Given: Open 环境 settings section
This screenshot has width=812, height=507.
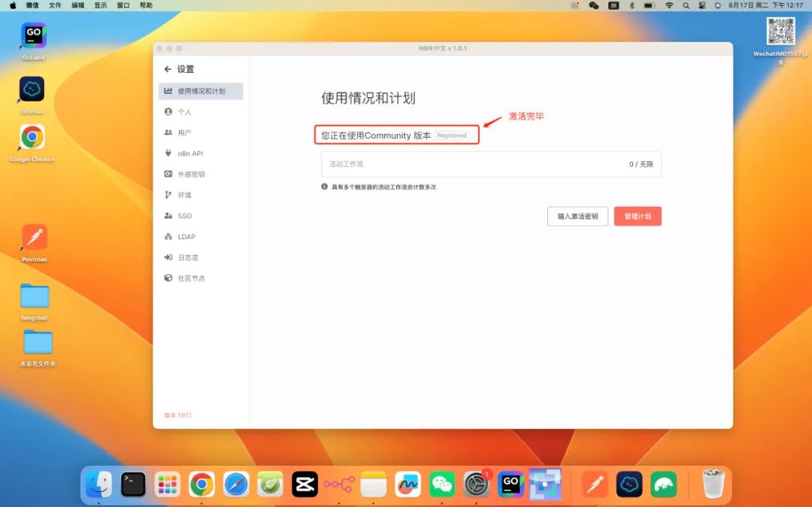Looking at the screenshot, I should (201, 195).
